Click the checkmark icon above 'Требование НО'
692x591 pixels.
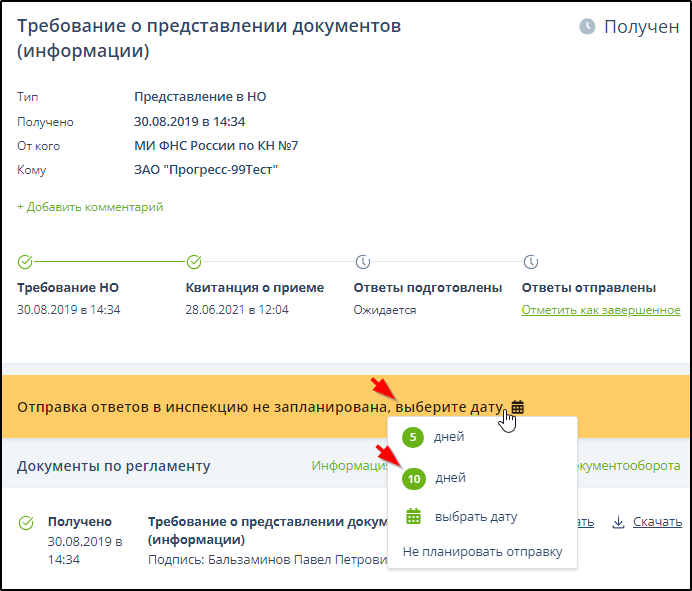tap(26, 262)
